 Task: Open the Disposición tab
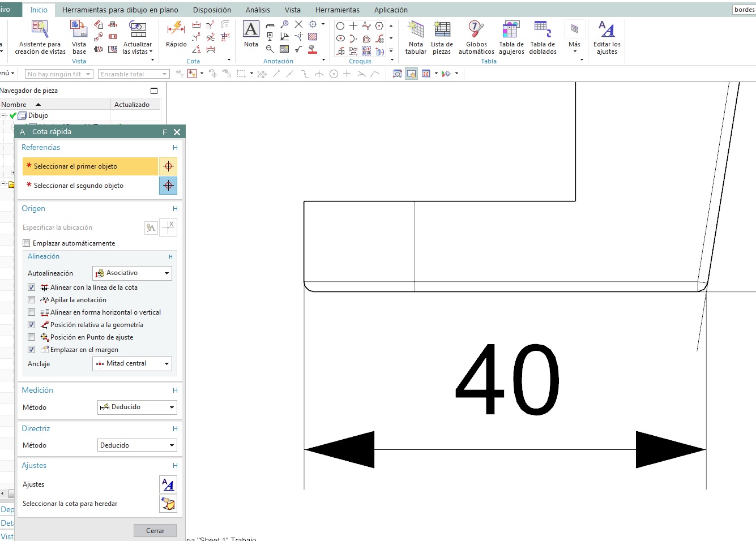(x=212, y=10)
